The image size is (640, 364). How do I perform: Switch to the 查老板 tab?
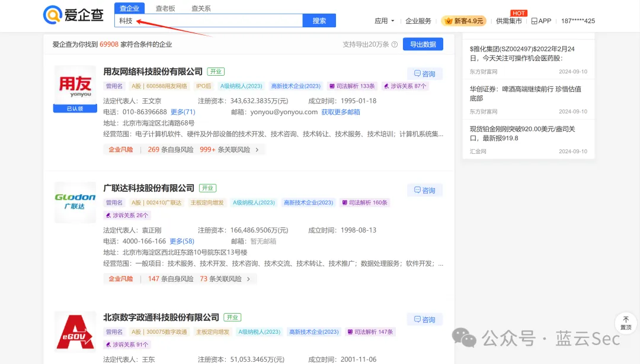pos(165,8)
